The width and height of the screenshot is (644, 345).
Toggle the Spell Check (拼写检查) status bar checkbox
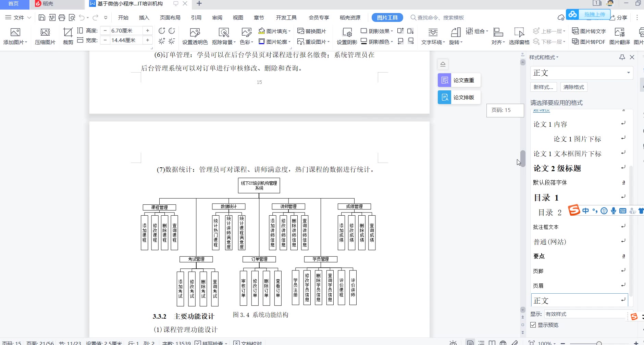[x=198, y=343]
